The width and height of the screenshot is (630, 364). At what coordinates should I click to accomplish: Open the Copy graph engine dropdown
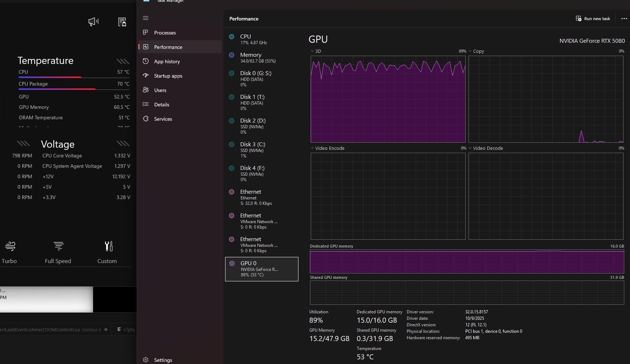pyautogui.click(x=470, y=51)
